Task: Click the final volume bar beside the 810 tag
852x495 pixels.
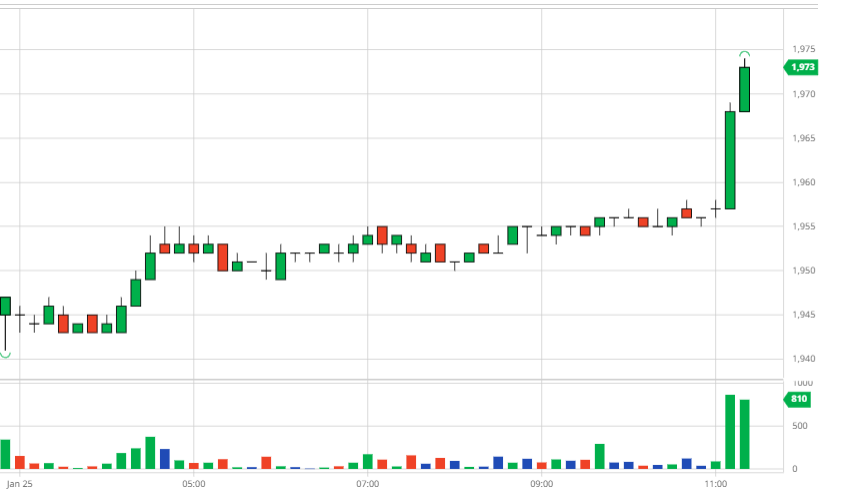Action: point(744,434)
